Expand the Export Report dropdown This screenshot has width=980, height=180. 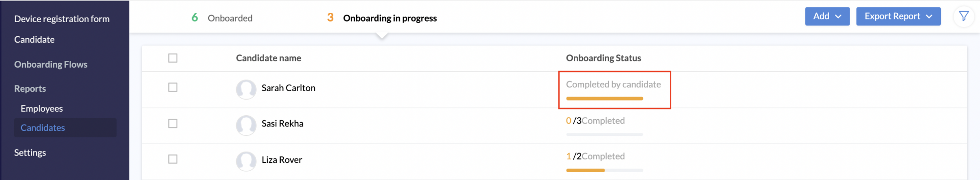898,16
